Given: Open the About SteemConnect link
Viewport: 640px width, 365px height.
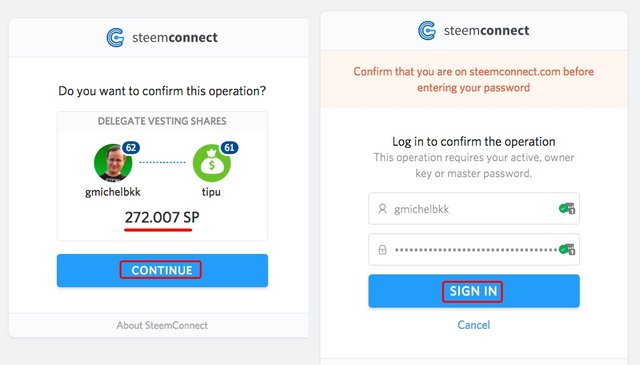Looking at the screenshot, I should tap(162, 325).
